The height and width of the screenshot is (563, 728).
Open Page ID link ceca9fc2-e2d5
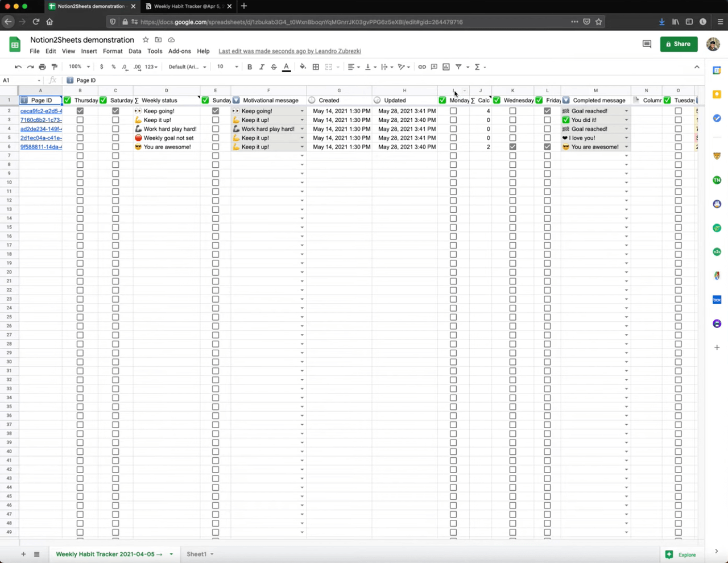coord(41,111)
